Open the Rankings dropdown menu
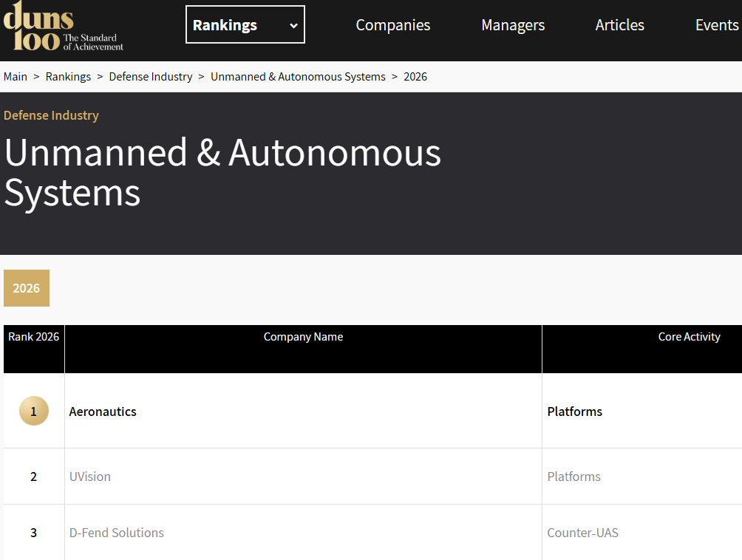The image size is (742, 560). (x=245, y=24)
